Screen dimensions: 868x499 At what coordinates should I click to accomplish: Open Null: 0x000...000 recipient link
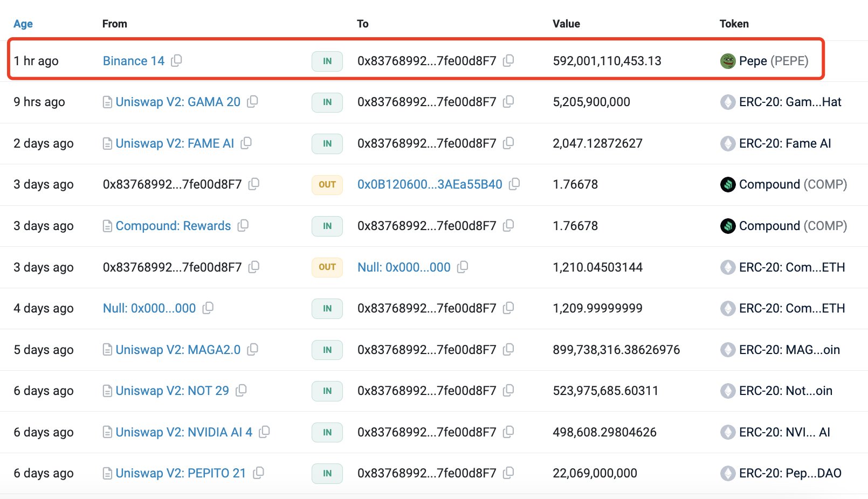404,267
